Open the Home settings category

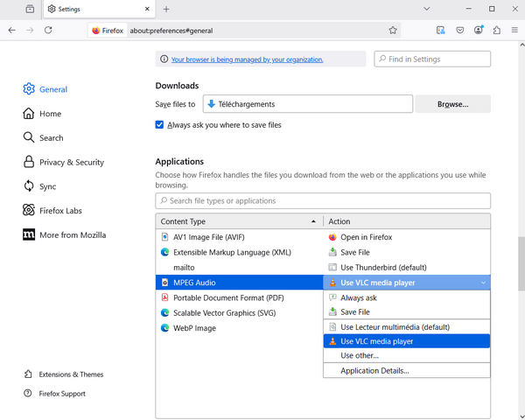42,114
